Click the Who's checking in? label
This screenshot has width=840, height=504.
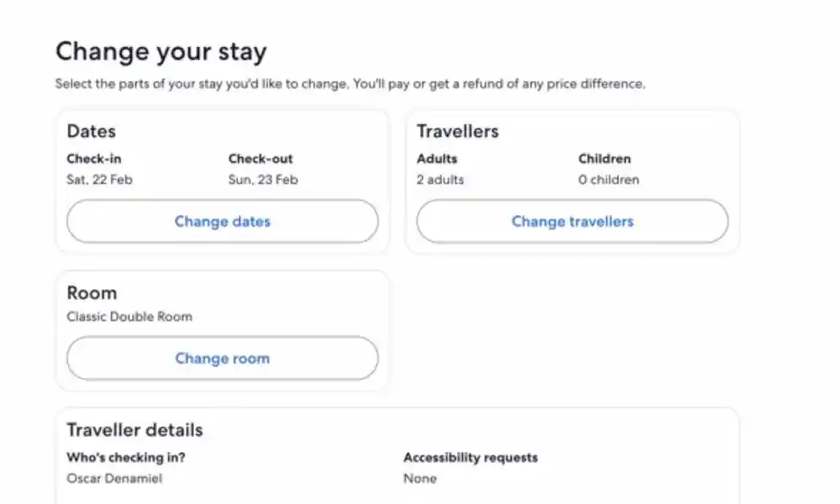pos(126,458)
